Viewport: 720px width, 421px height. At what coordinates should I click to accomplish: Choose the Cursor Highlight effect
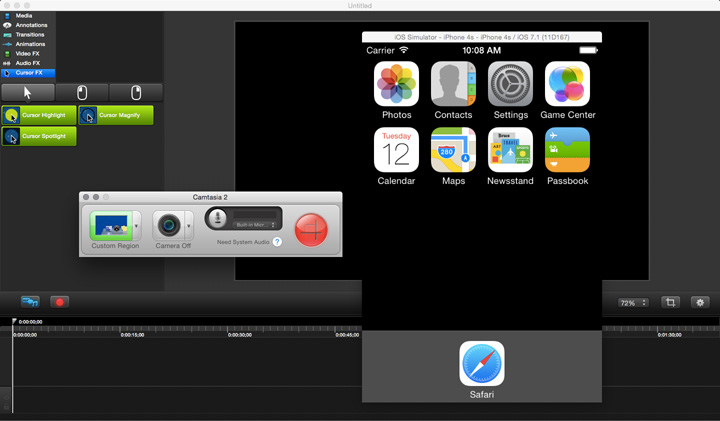[39, 115]
